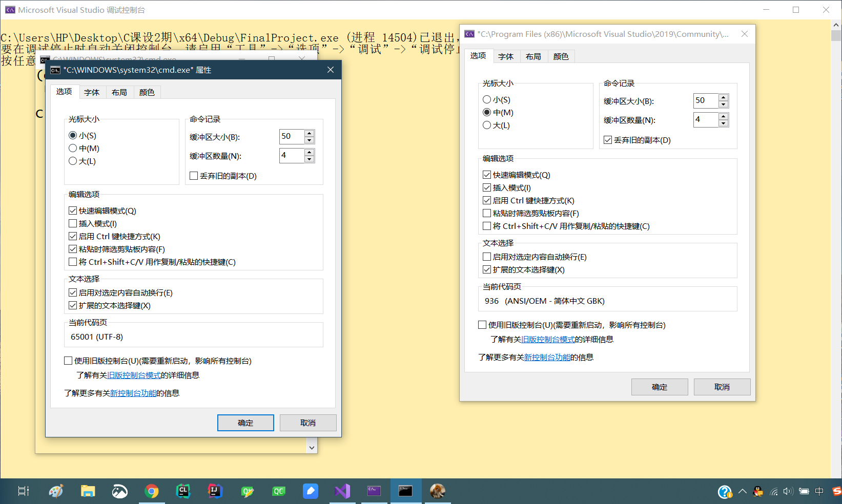
Task: Open Qt Creator (QC) from the taskbar
Action: point(278,491)
